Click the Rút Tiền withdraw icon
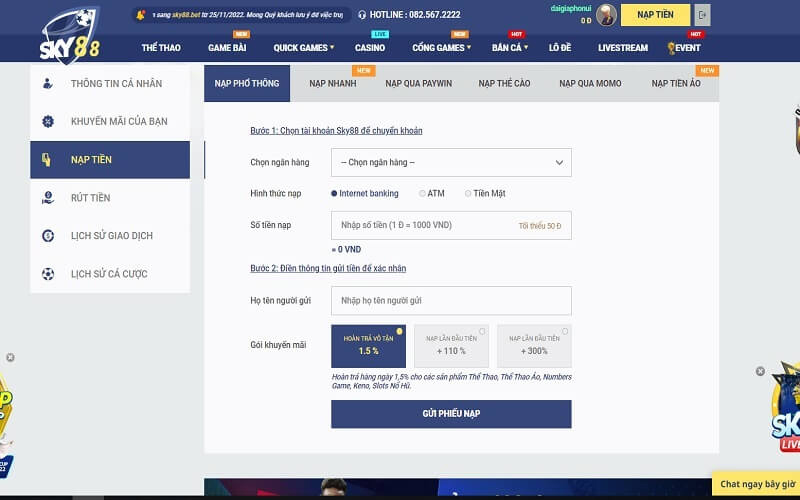The height and width of the screenshot is (500, 800). 47,198
